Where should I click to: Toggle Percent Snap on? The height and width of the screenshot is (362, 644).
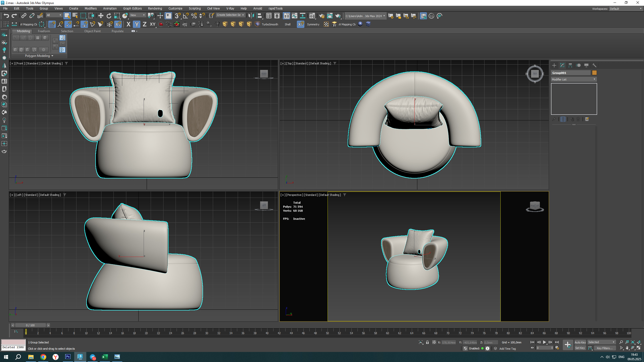pos(194,16)
